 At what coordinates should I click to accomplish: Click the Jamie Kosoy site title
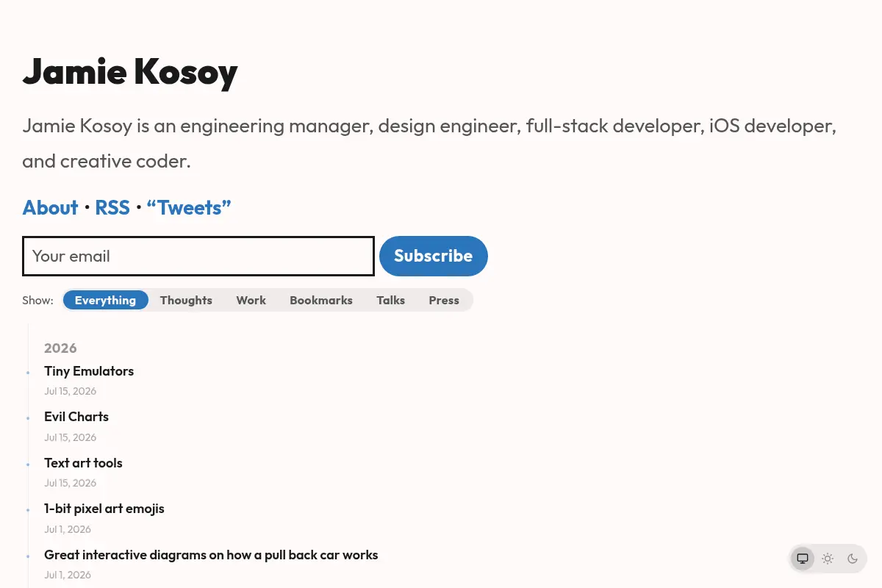pos(130,72)
